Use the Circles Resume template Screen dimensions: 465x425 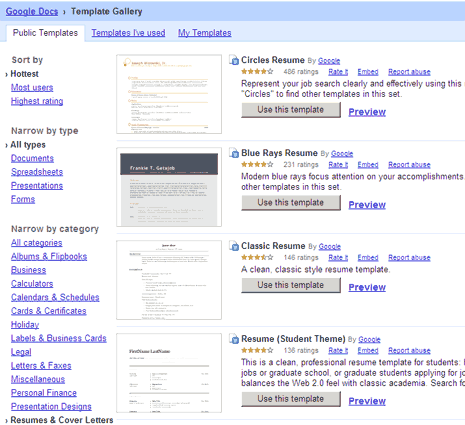click(x=291, y=110)
